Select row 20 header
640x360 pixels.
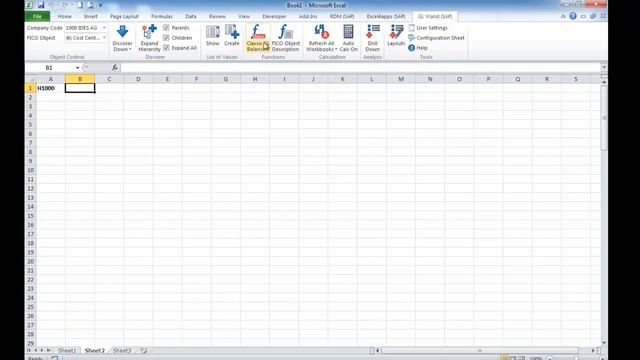31,261
